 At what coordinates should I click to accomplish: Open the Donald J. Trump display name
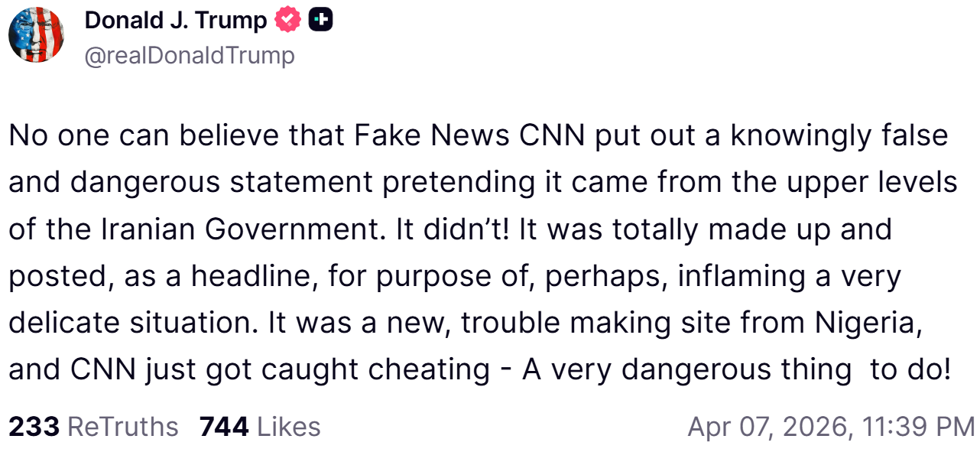click(x=176, y=21)
